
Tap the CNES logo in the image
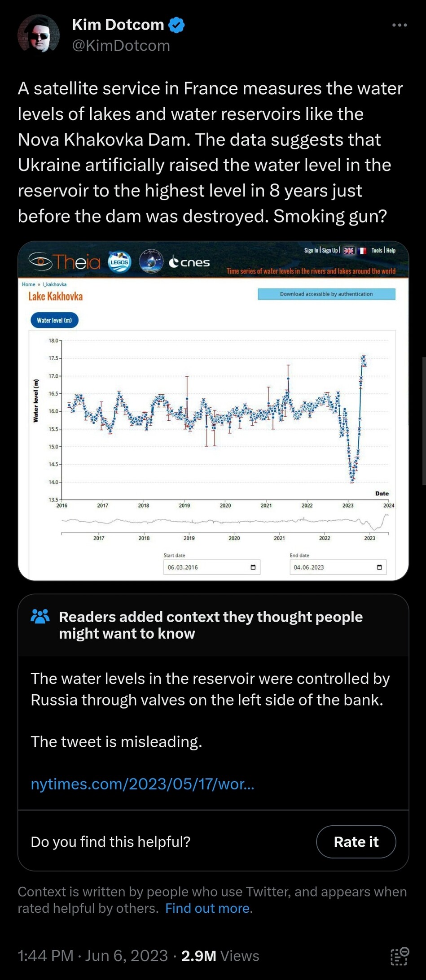[189, 262]
